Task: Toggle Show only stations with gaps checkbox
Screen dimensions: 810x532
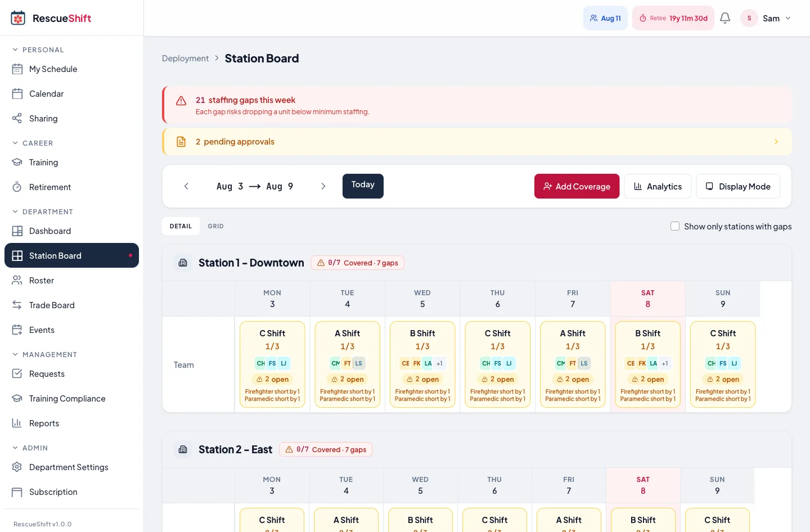Action: [675, 226]
